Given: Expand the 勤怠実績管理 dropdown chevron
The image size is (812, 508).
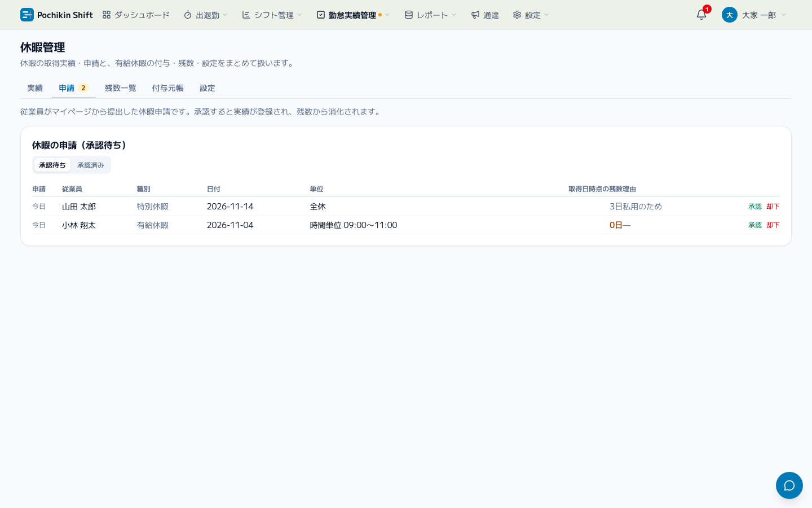Looking at the screenshot, I should tap(387, 15).
